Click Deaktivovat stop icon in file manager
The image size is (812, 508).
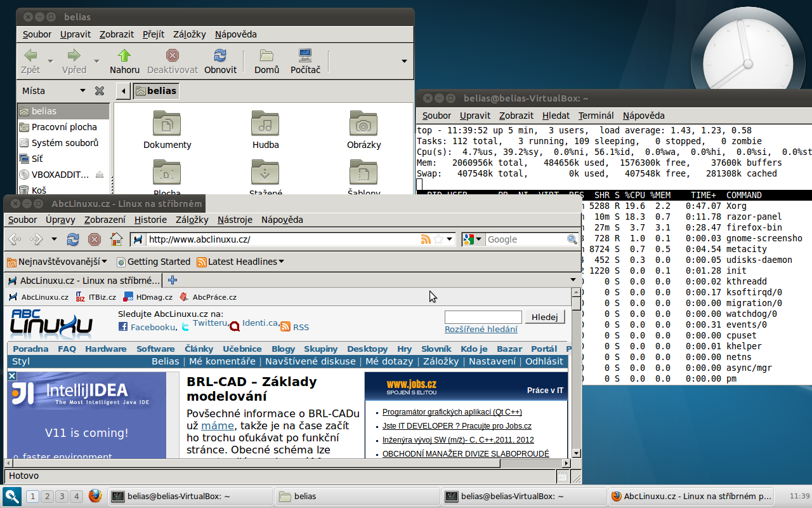click(x=173, y=62)
